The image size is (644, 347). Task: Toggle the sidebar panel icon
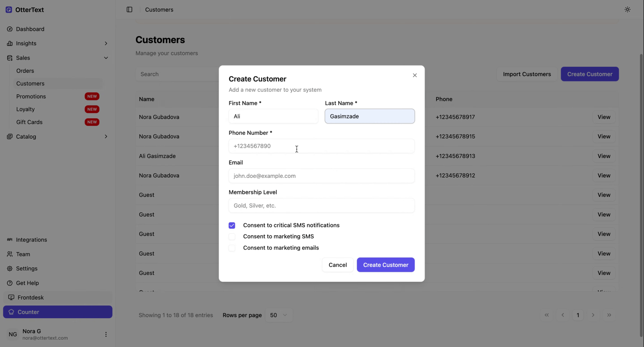129,10
